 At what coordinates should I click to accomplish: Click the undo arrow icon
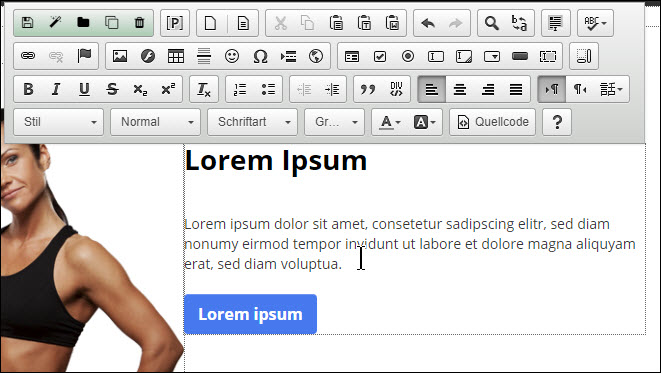point(428,23)
